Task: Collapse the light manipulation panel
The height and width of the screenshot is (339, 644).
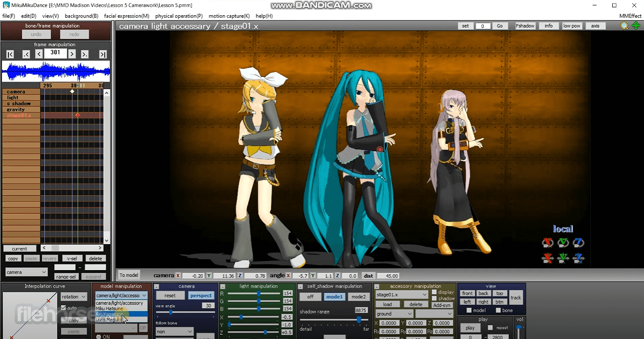Action: [x=222, y=286]
